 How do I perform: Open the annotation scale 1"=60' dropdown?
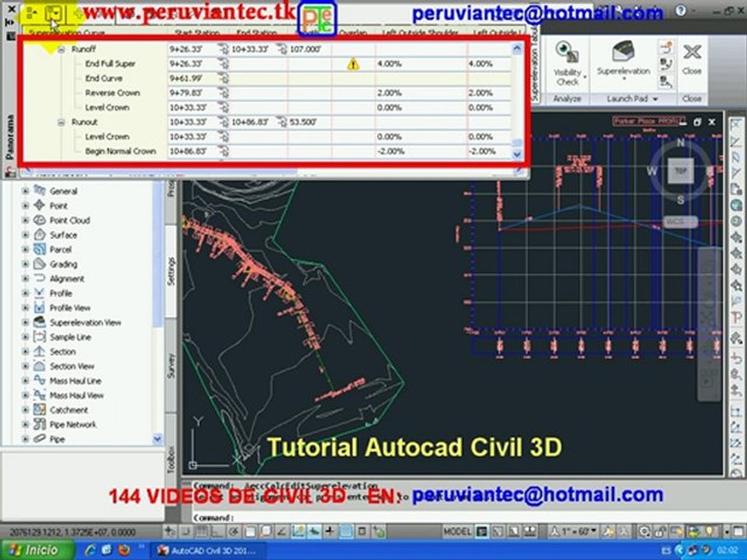tap(573, 531)
